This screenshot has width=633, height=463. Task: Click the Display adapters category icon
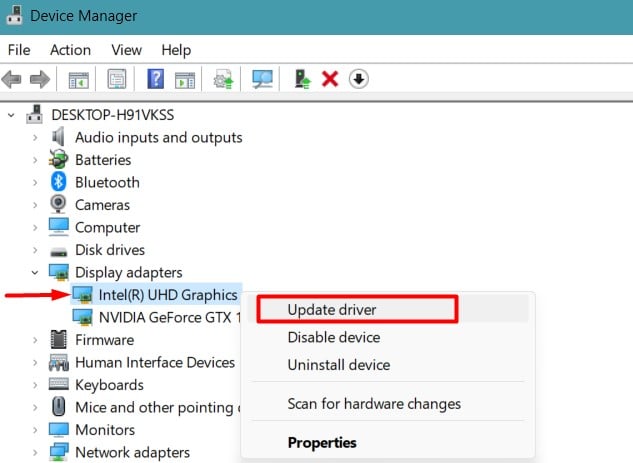[59, 272]
